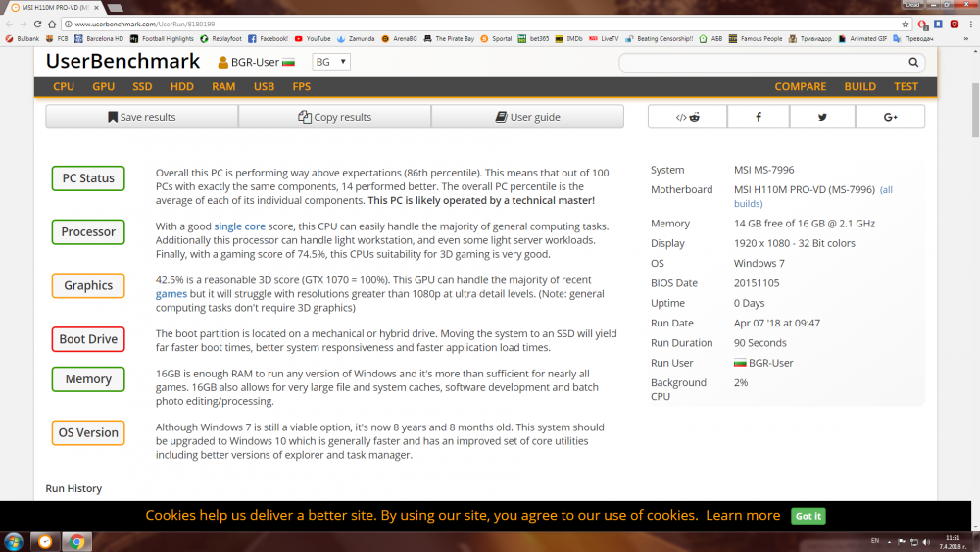
Task: Click the OS Version button
Action: click(88, 433)
